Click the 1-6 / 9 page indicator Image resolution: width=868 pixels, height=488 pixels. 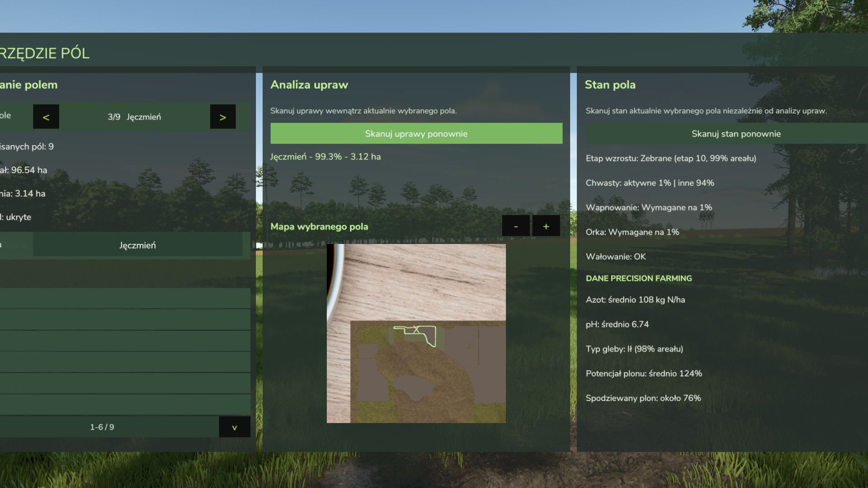(x=102, y=427)
